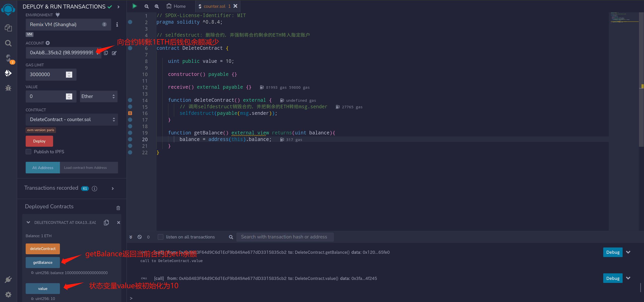The image size is (644, 302).
Task: Open the Debugger panel
Action: (x=8, y=88)
